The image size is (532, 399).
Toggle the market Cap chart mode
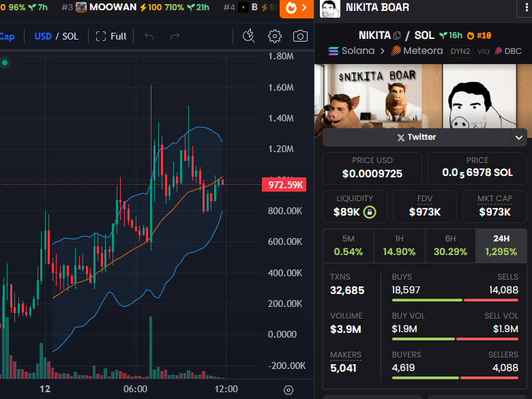pyautogui.click(x=7, y=36)
